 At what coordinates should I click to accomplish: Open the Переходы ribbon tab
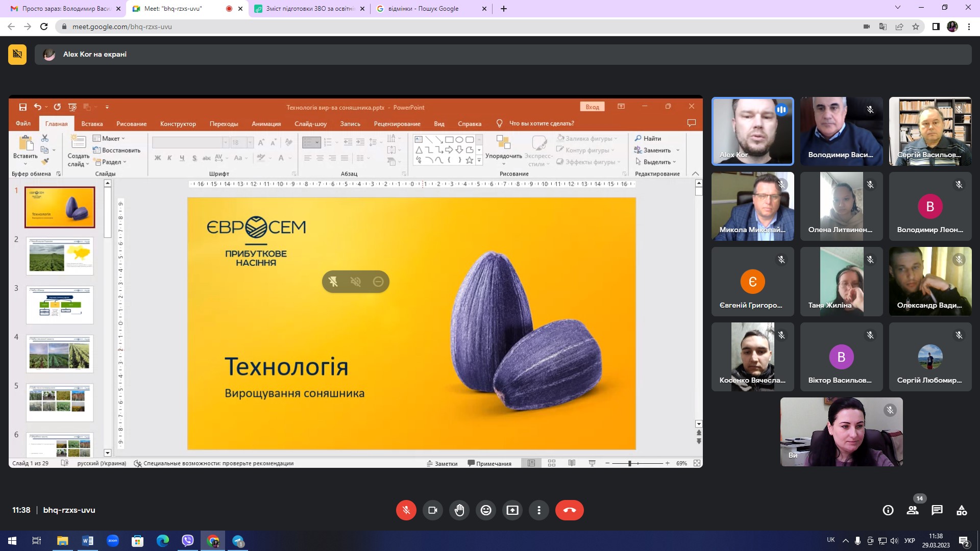click(224, 123)
